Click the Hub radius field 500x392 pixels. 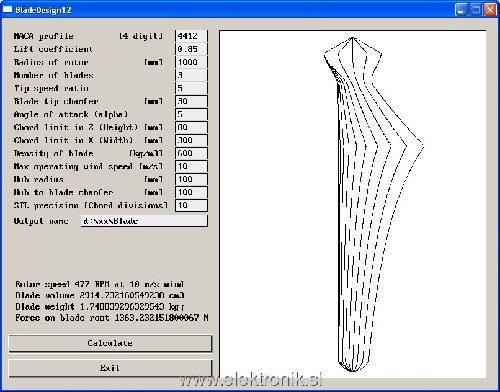(x=191, y=179)
